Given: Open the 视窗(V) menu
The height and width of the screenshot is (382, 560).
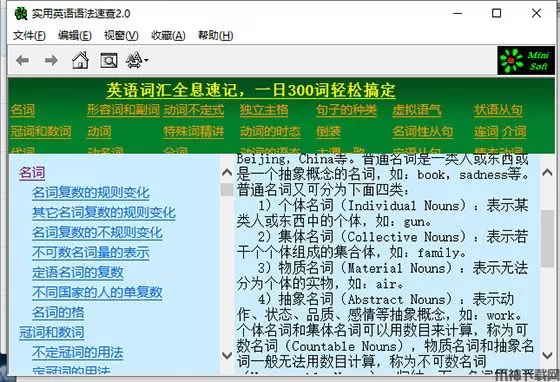Looking at the screenshot, I should (x=121, y=35).
